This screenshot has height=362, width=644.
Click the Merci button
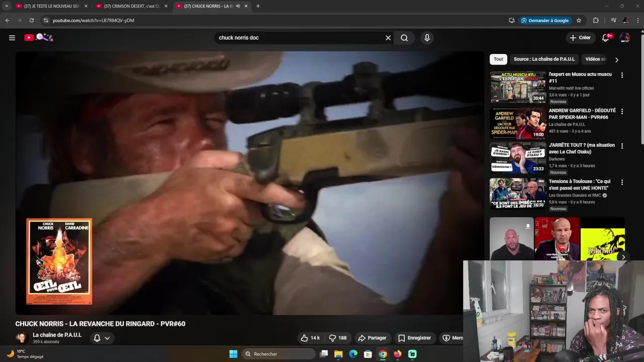[452, 338]
